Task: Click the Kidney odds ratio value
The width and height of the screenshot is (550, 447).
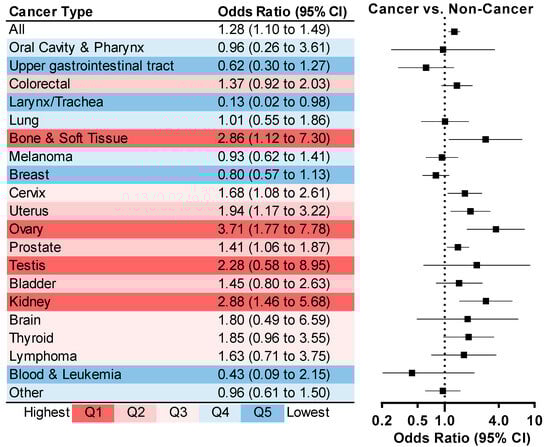Action: 274,302
